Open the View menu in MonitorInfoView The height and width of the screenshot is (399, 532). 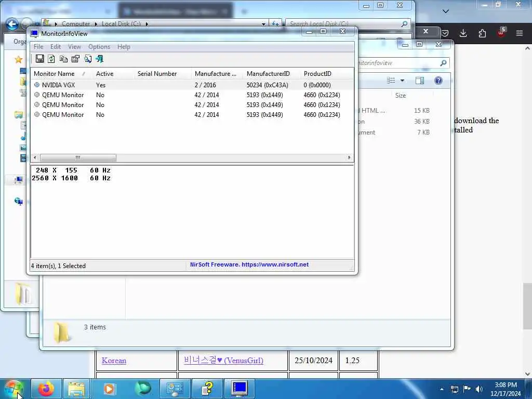[74, 46]
